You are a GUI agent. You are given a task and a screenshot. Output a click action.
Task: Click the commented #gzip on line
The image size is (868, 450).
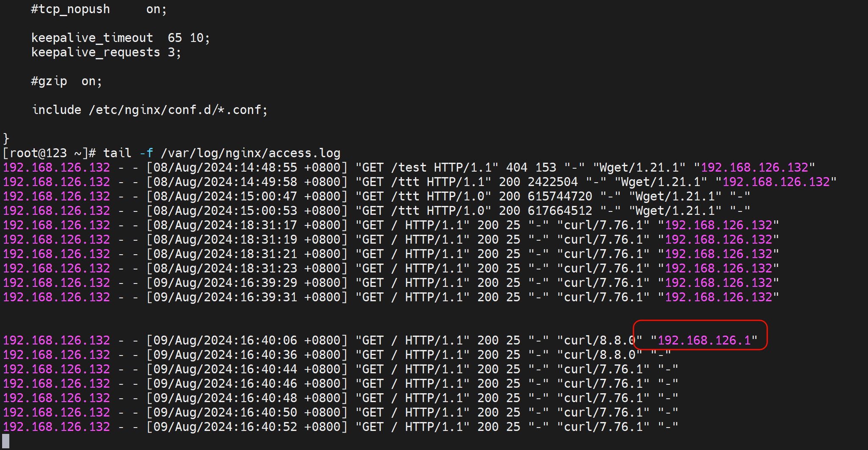[x=66, y=81]
